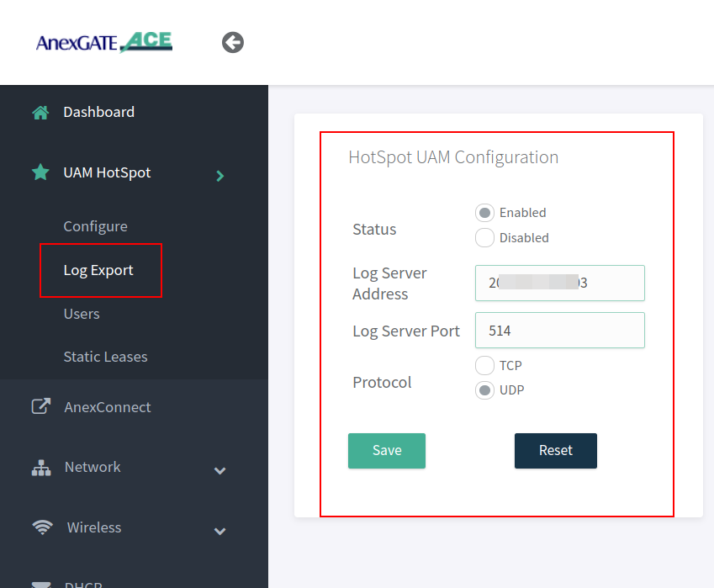Viewport: 714px width, 588px height.
Task: Open the Users submenu item
Action: pos(82,314)
